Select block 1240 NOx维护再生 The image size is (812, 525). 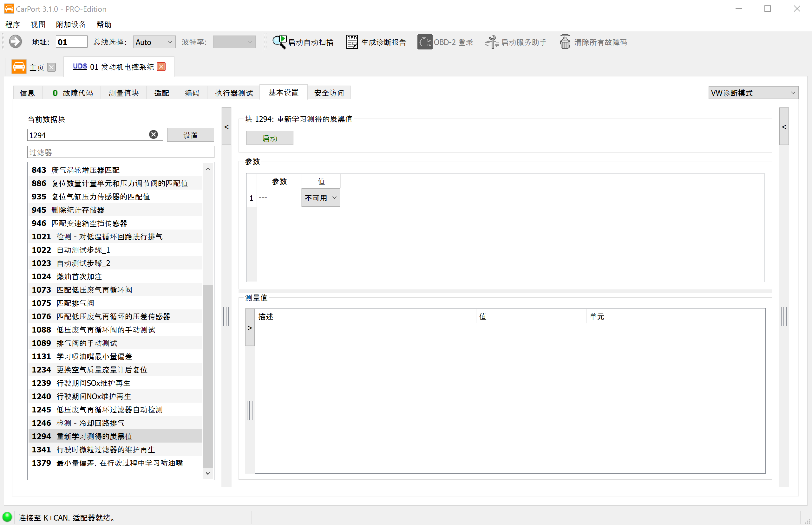pos(115,396)
